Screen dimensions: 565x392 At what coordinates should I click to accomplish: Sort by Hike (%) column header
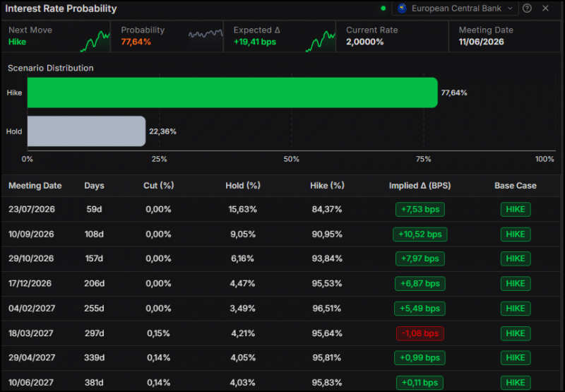click(327, 186)
